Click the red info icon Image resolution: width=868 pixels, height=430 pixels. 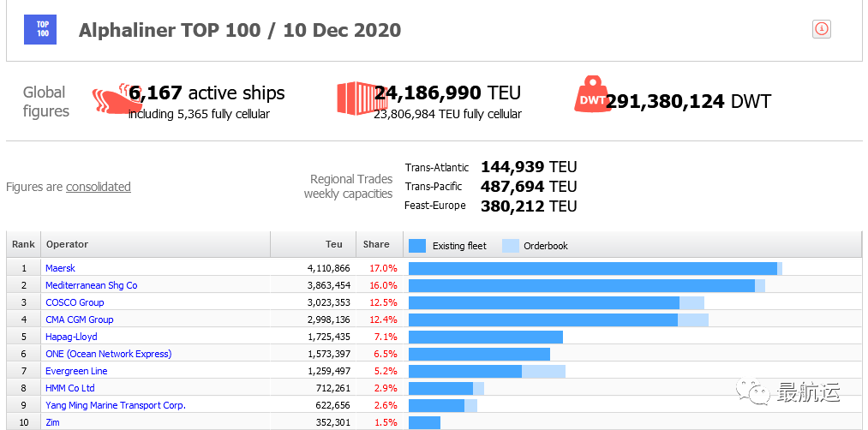click(821, 29)
